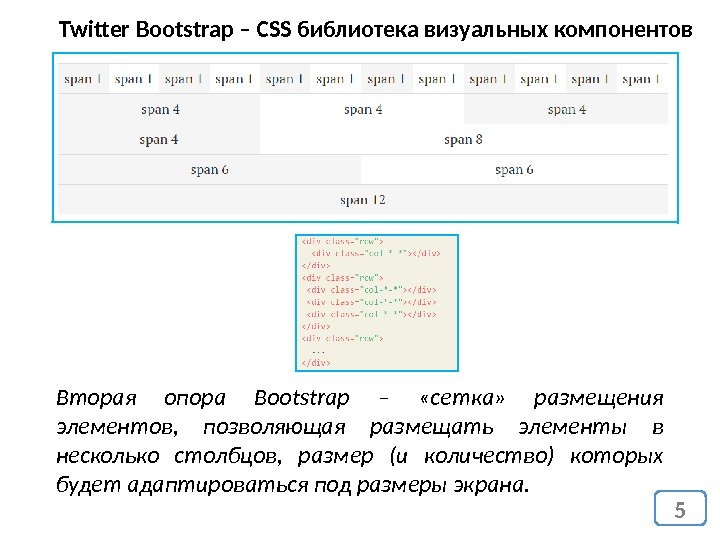Select the 'span 12' grid row
This screenshot has width=720, height=540.
coord(363,200)
